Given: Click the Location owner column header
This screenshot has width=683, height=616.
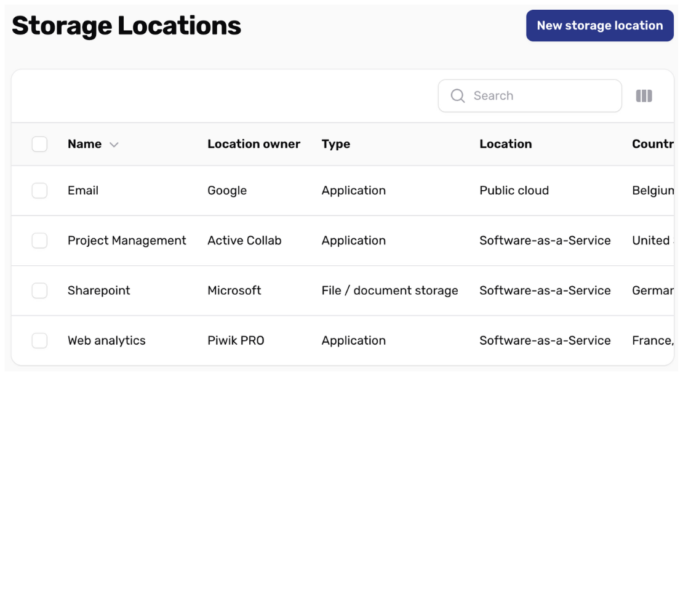Looking at the screenshot, I should pyautogui.click(x=254, y=144).
